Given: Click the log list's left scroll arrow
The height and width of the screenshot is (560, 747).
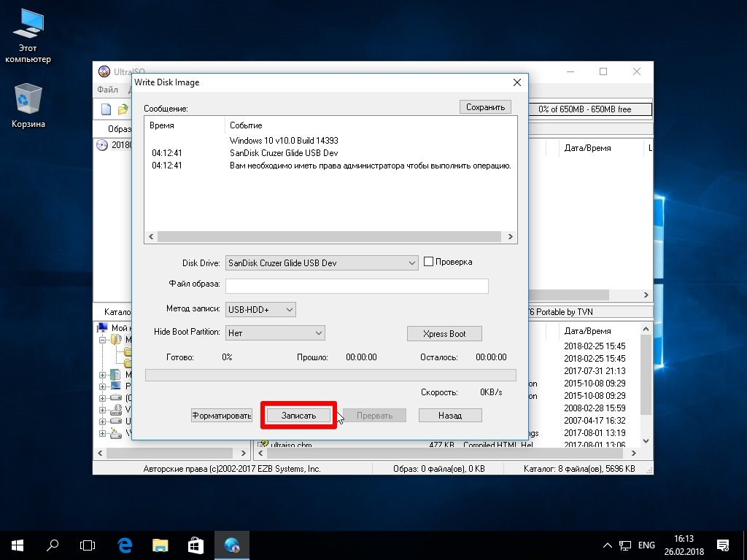Looking at the screenshot, I should pos(151,237).
